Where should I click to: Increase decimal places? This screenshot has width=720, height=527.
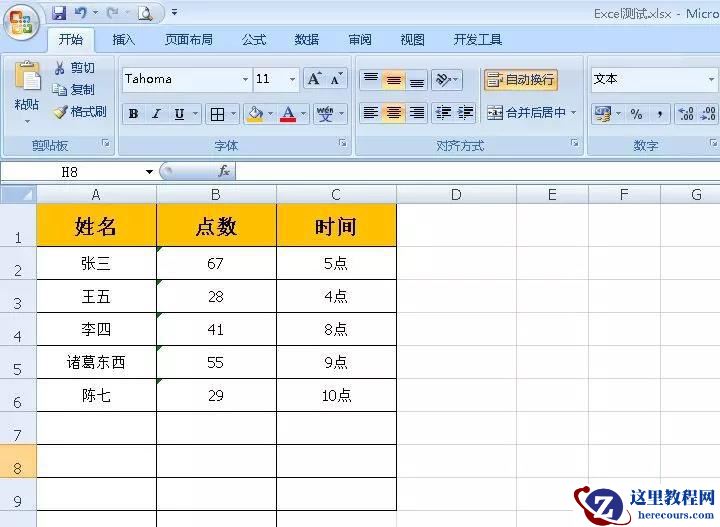click(686, 113)
